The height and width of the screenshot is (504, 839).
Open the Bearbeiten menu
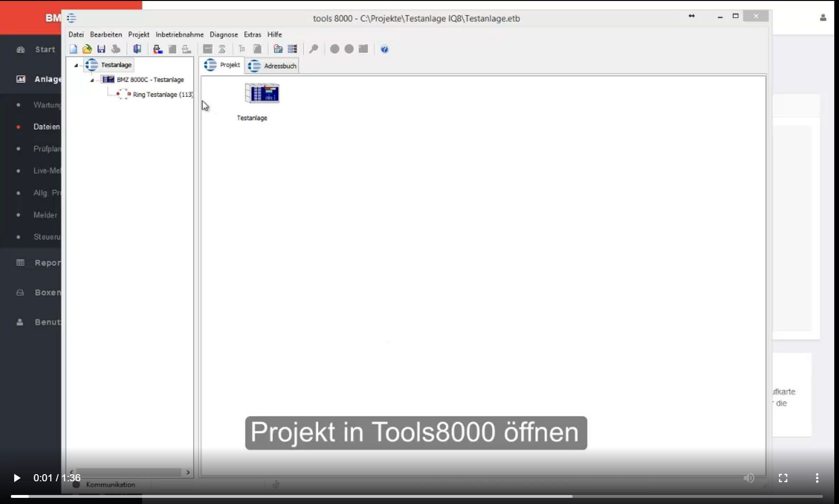coord(106,35)
